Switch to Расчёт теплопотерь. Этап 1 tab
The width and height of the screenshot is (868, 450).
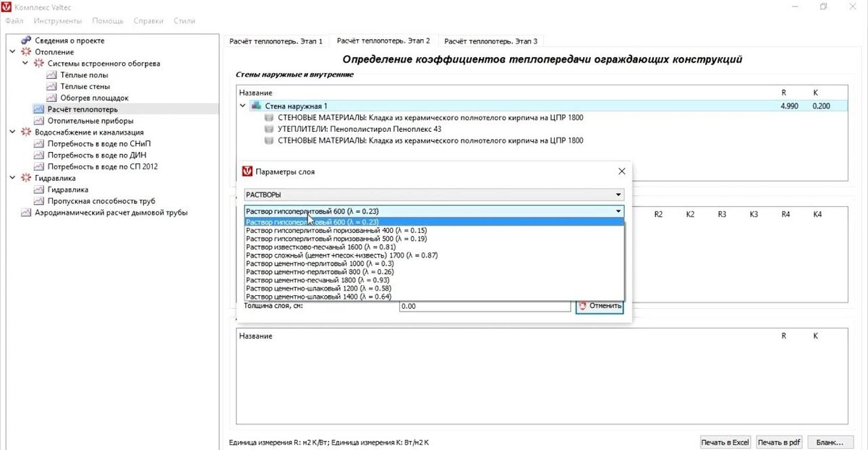tap(276, 41)
